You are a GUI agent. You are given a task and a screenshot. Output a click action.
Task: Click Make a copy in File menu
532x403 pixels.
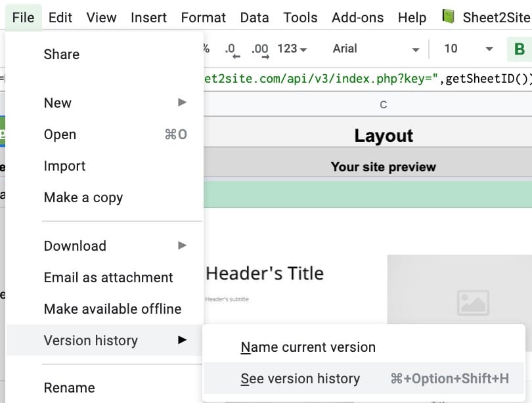tap(83, 198)
